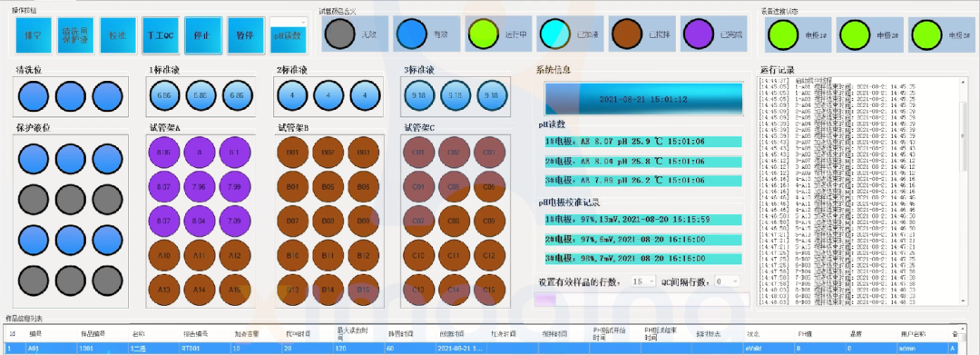Select tube B05 in rack B
Image resolution: width=980 pixels, height=355 pixels.
tap(328, 187)
